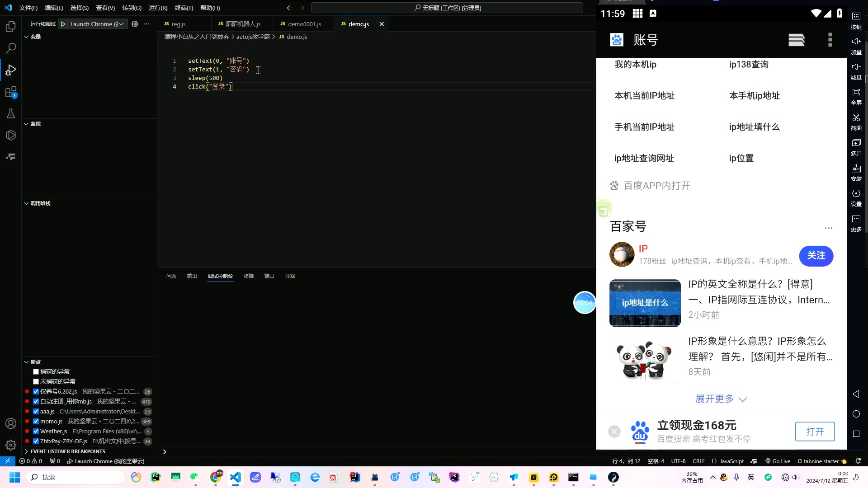Open the Search view in VS Code
Image resolution: width=868 pixels, height=488 pixels.
pyautogui.click(x=10, y=48)
